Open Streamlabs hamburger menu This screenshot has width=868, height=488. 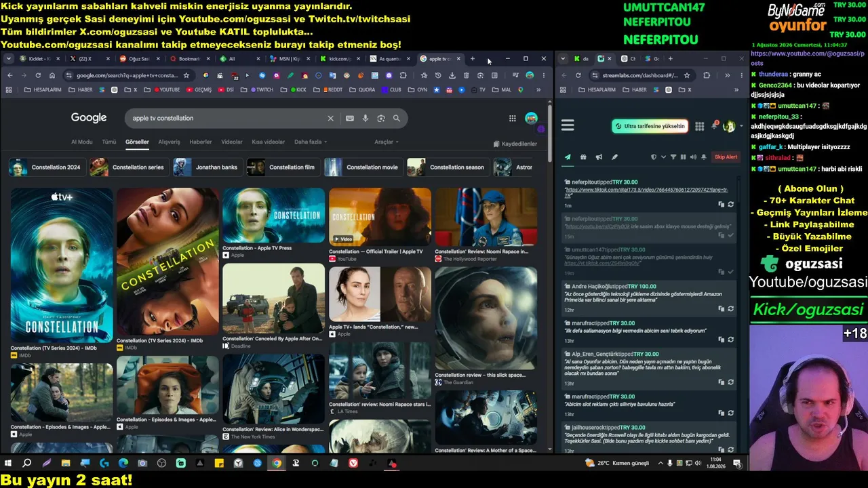(x=568, y=125)
